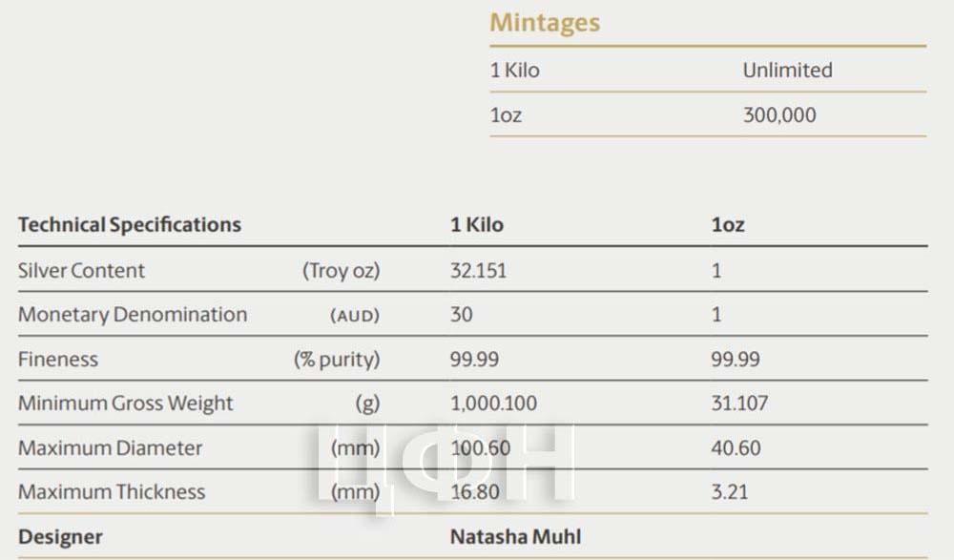Image resolution: width=954 pixels, height=560 pixels.
Task: Click the Monetary Denomination label
Action: click(133, 315)
